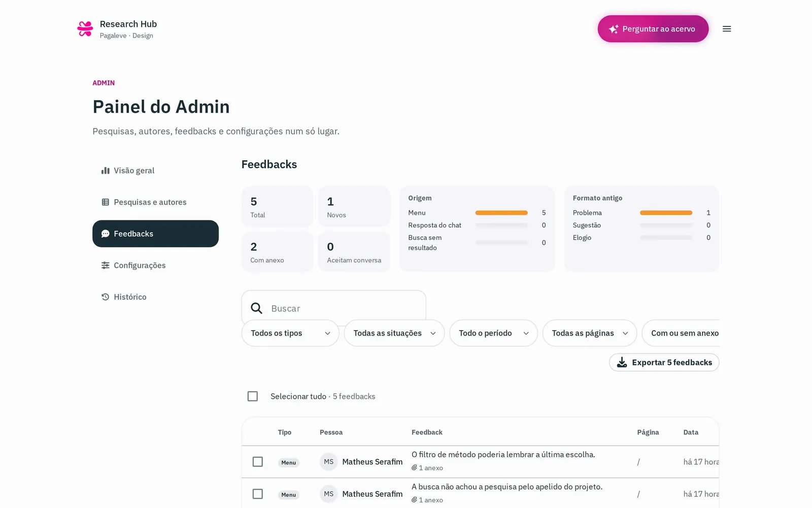Click the download icon in Exportar button
This screenshot has height=508, width=812.
622,362
